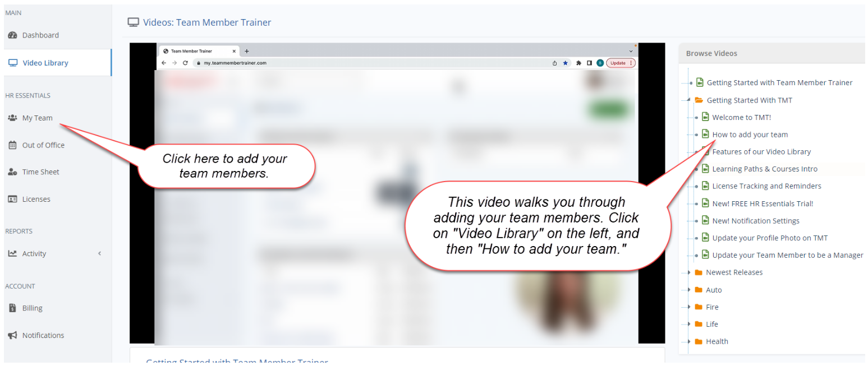The height and width of the screenshot is (366, 868).
Task: Click the Notifications megaphone icon
Action: coord(12,336)
